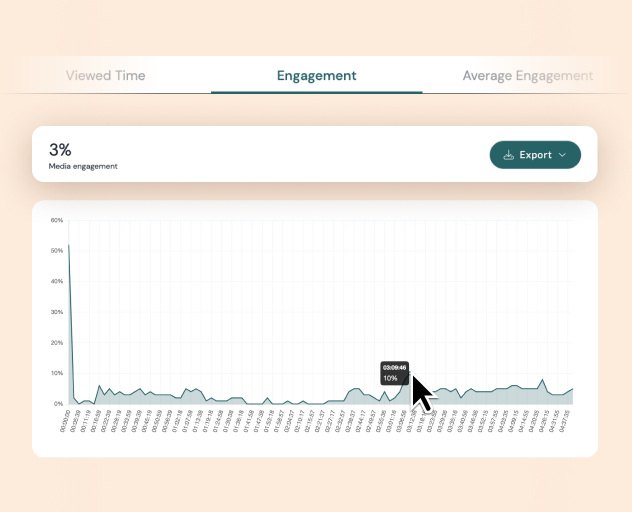
Task: Click the download icon in Export button
Action: coord(509,155)
